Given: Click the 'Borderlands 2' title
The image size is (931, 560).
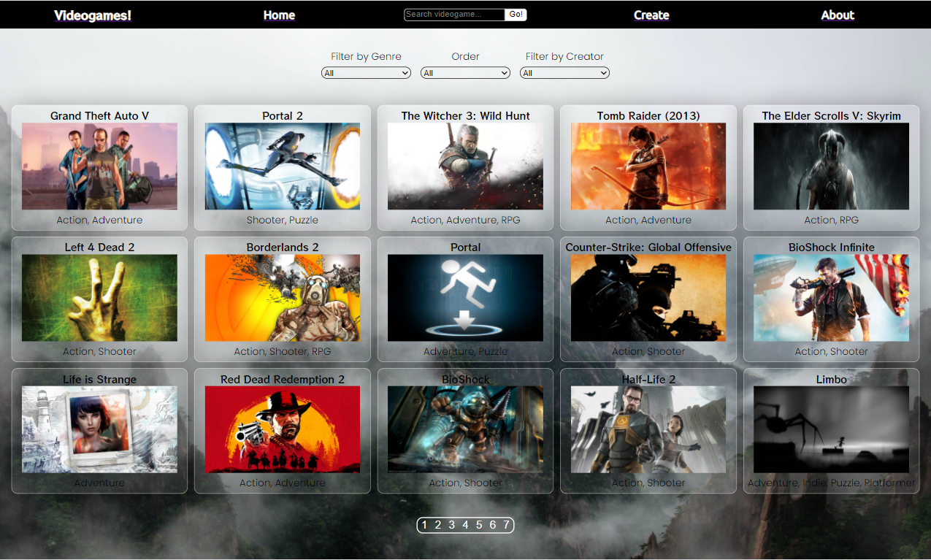Looking at the screenshot, I should click(283, 248).
